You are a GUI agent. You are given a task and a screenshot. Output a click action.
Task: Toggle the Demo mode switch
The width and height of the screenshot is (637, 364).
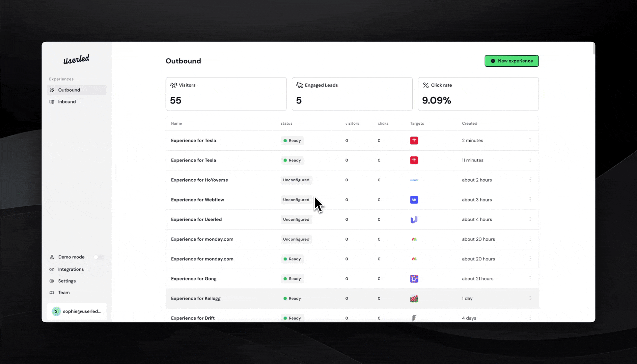click(99, 257)
